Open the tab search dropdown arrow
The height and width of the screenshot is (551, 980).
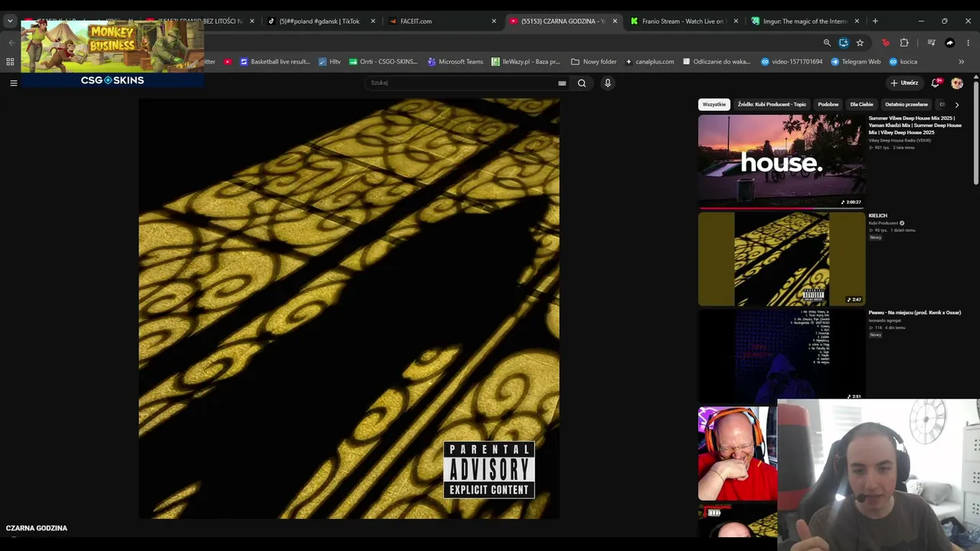coord(10,21)
